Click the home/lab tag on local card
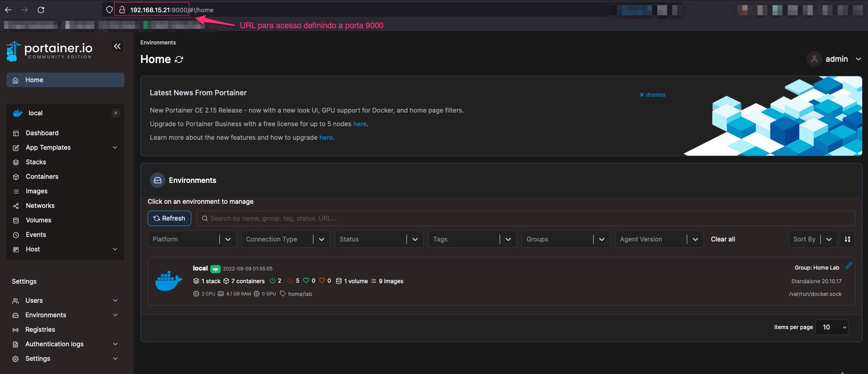This screenshot has height=374, width=868. click(x=296, y=294)
